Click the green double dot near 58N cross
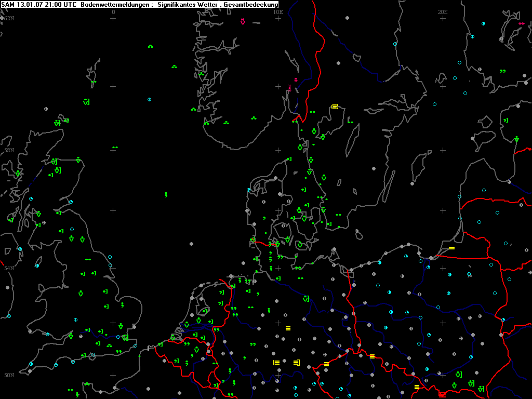 [115, 148]
